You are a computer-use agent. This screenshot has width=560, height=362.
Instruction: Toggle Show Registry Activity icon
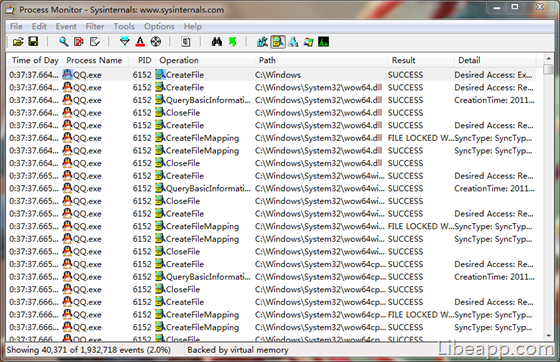(x=262, y=42)
